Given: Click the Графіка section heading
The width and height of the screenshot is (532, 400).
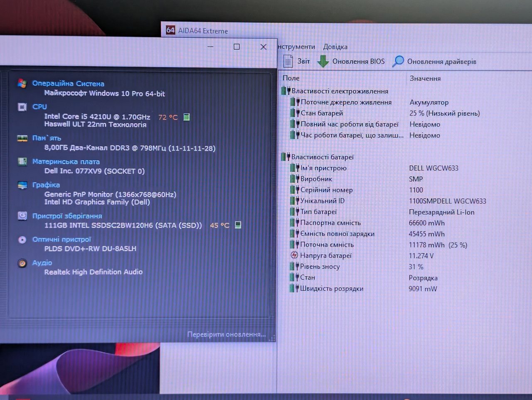Looking at the screenshot, I should [46, 185].
